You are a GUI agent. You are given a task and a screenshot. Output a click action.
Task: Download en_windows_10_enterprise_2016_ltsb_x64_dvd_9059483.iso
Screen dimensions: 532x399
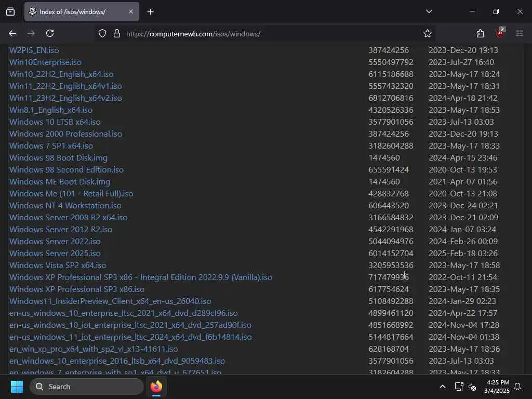(117, 361)
